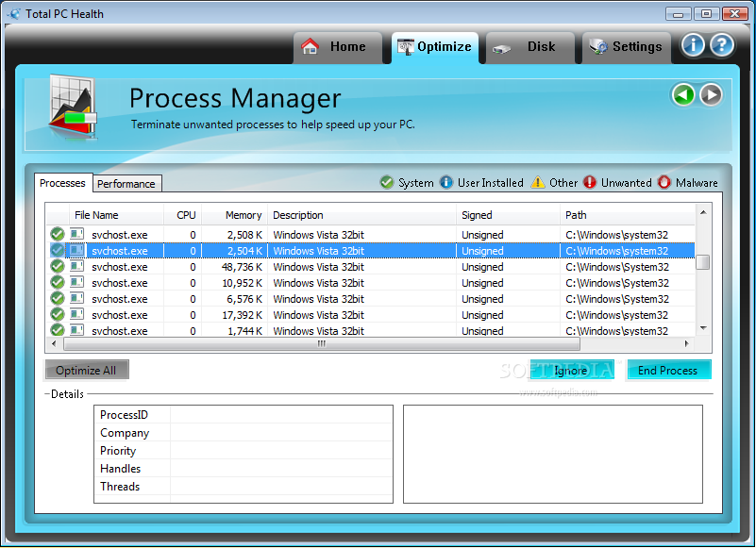
Task: Click the Malware legend red circle icon
Action: 664,182
